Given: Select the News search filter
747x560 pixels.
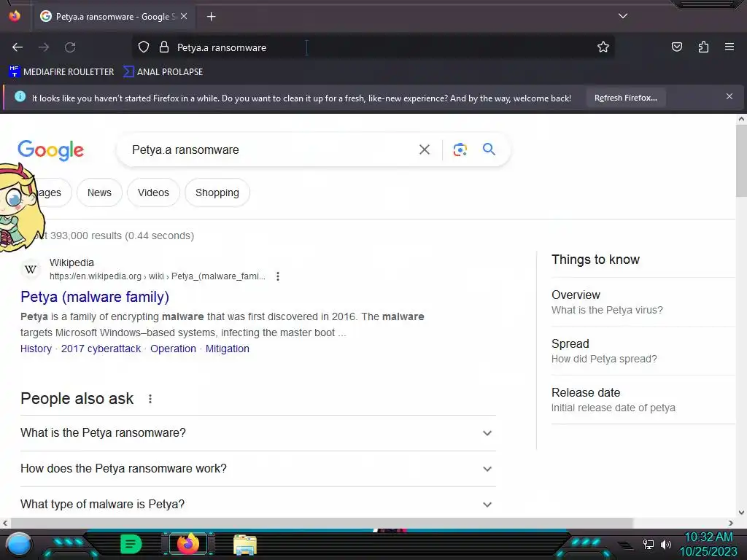Looking at the screenshot, I should [x=99, y=192].
